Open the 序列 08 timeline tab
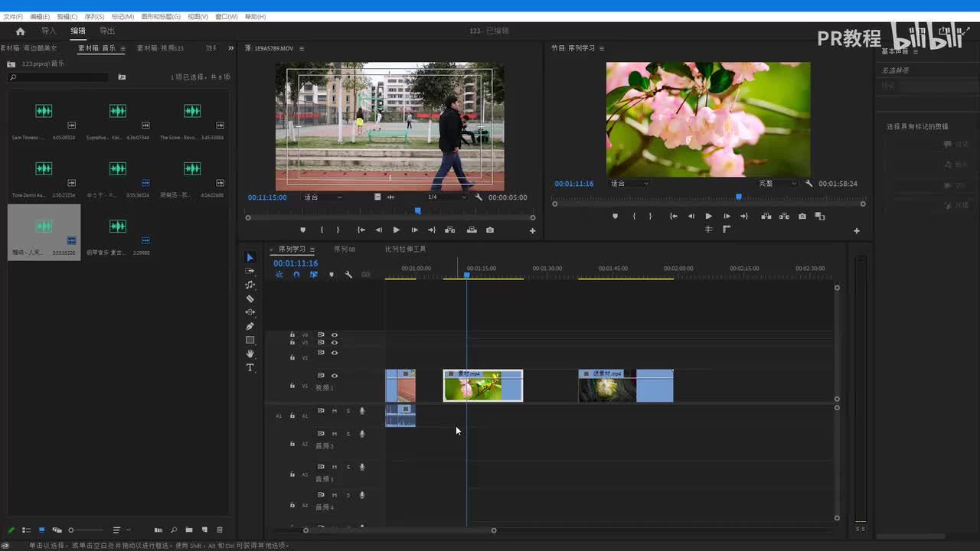Screen dimensions: 980x551 click(344, 249)
